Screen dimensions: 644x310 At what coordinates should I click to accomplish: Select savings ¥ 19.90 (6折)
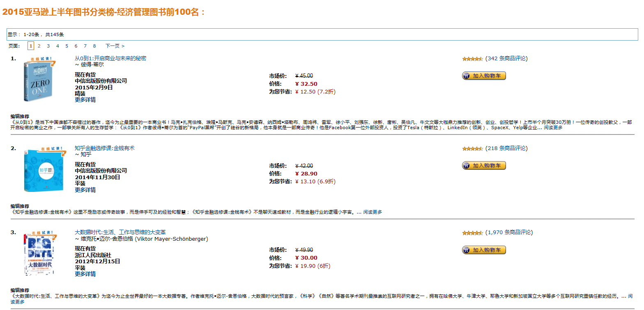[x=313, y=266]
